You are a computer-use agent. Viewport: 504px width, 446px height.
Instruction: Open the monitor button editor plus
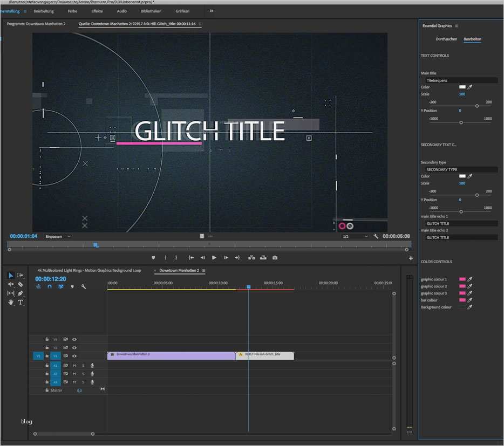(x=411, y=258)
